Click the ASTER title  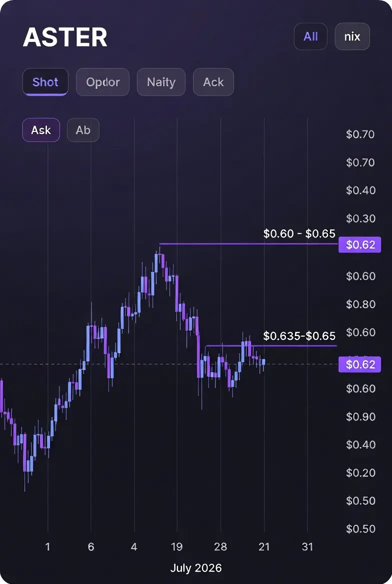point(65,37)
